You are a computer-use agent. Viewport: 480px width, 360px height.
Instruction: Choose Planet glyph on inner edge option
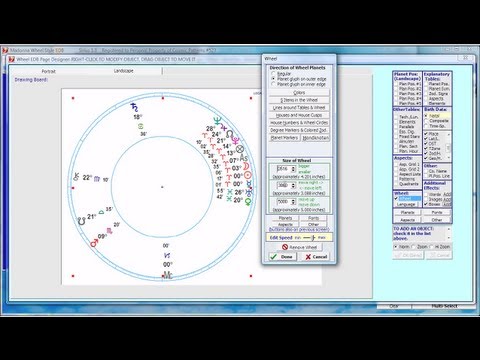coord(273,84)
